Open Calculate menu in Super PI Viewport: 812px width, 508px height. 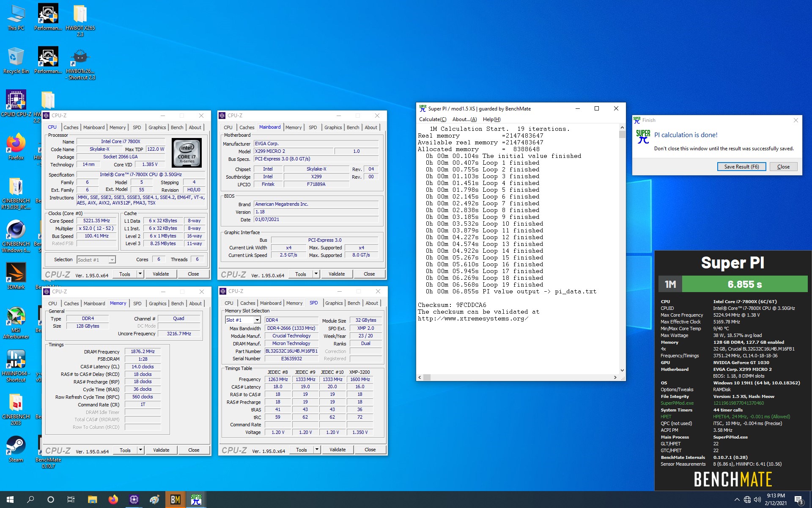[x=432, y=119]
